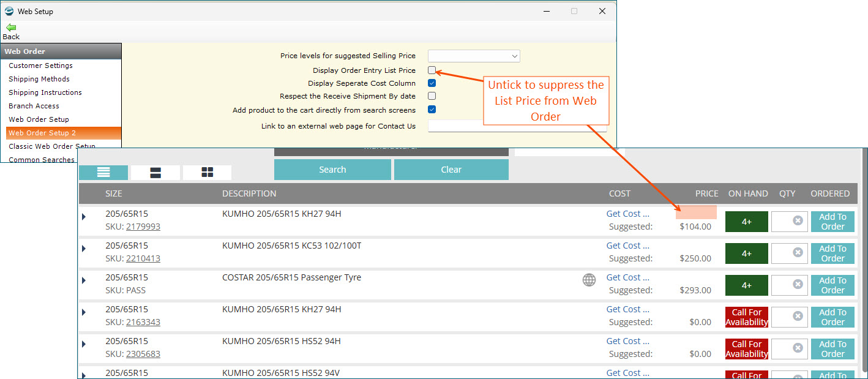Tick Display Order Entry List Price checkbox

432,70
